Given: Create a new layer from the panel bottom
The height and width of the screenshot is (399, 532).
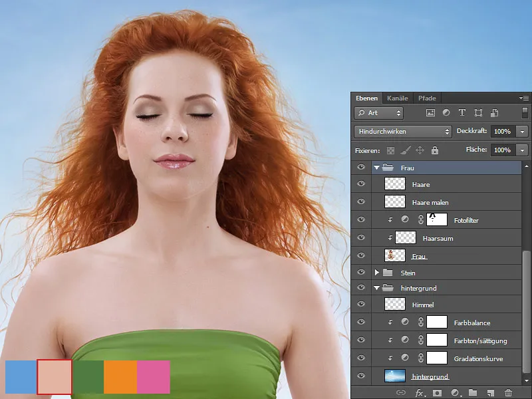Looking at the screenshot, I should click(x=490, y=393).
